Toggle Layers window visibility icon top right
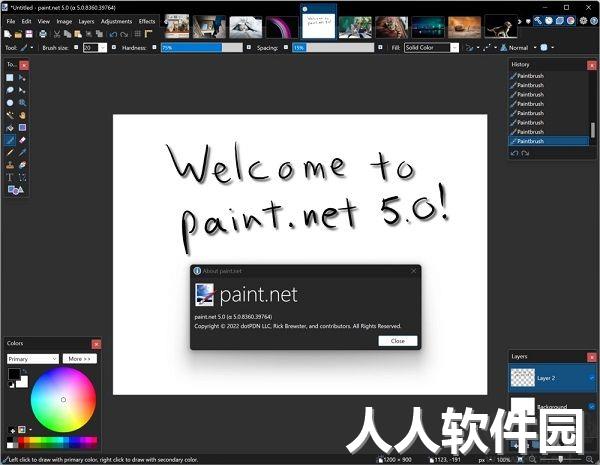Viewport: 600px width, 465px height. [560, 21]
